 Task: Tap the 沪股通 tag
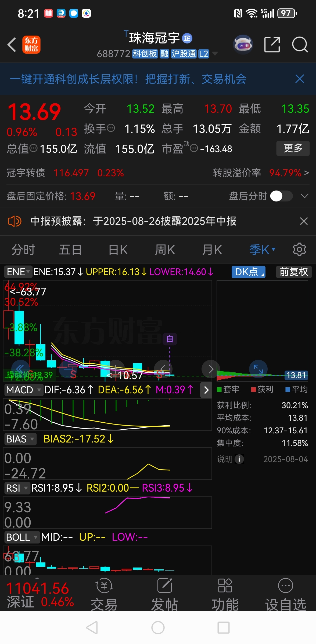pyautogui.click(x=184, y=54)
